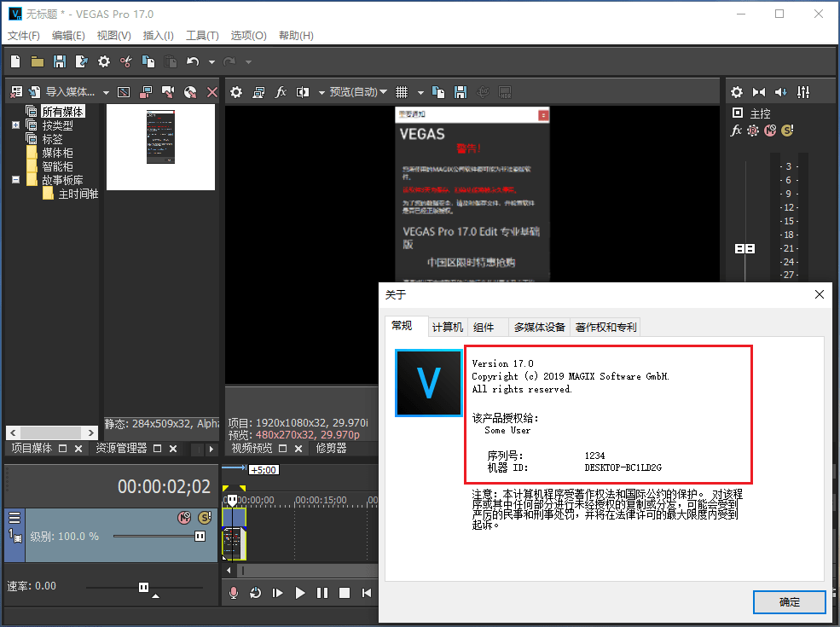Click the media thumbnail in project media
This screenshot has width=840, height=627.
click(160, 147)
